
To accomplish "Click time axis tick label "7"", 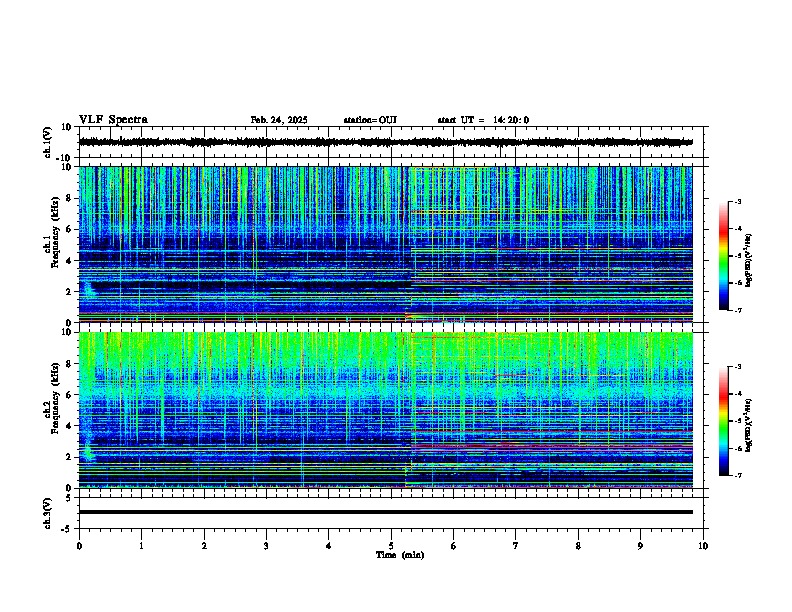I will point(516,545).
